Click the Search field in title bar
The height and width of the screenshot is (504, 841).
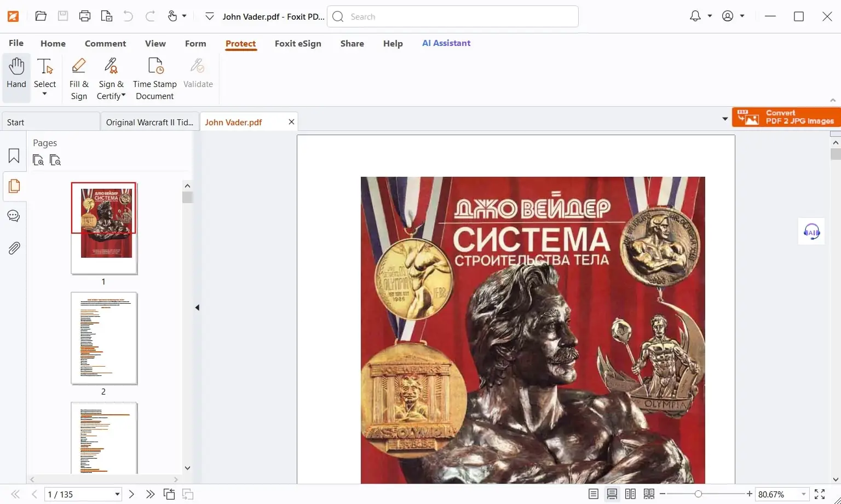click(453, 16)
